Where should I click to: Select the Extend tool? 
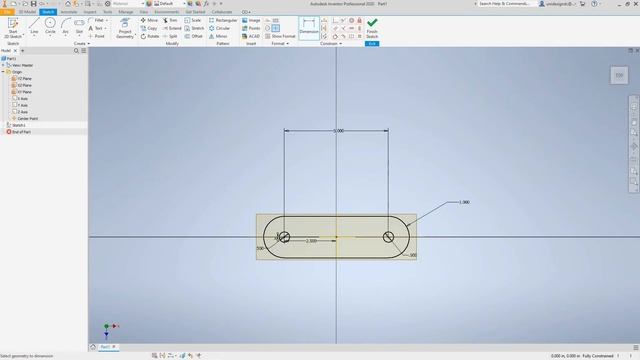(x=172, y=28)
